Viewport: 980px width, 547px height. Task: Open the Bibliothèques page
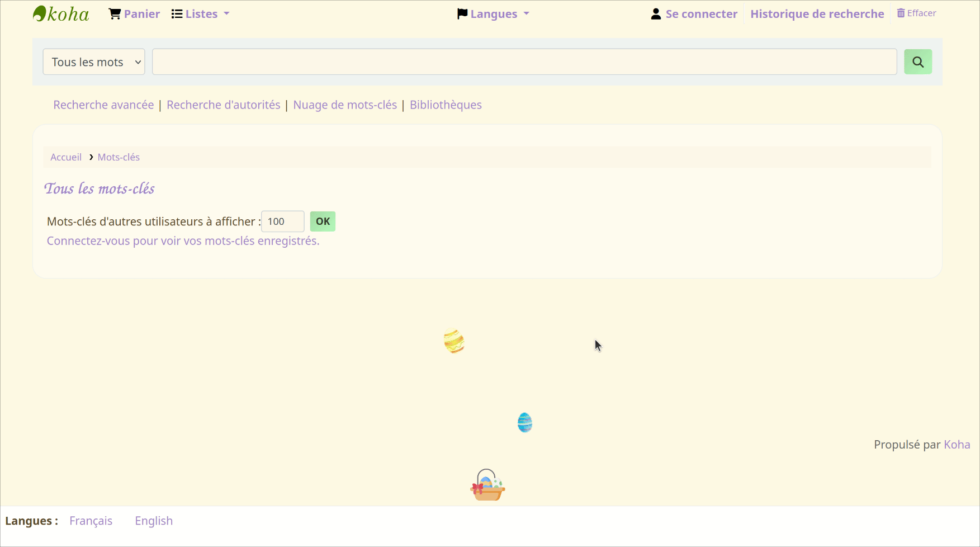[x=446, y=105]
